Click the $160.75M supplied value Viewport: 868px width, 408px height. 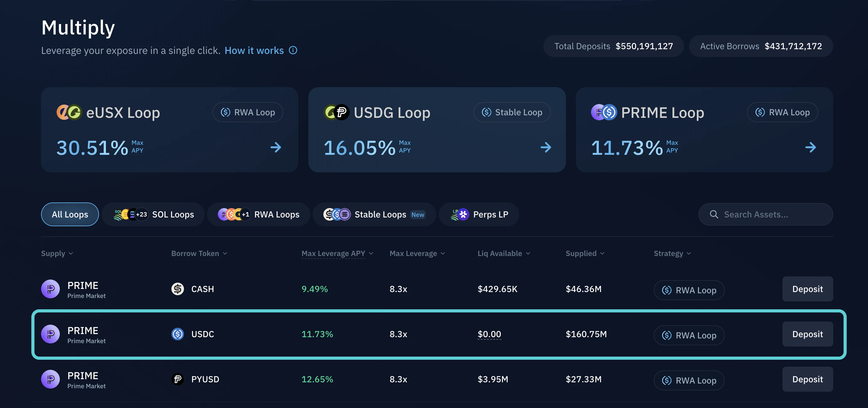586,334
